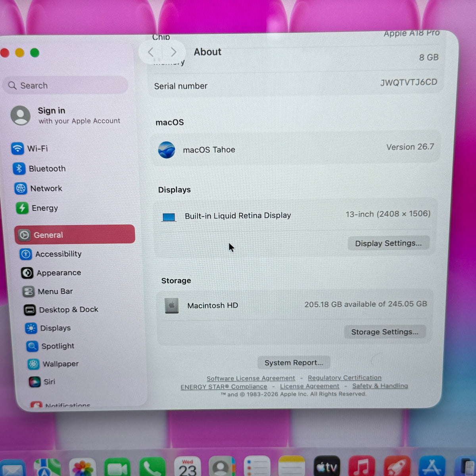Click the Serial number label
This screenshot has width=476, height=476.
click(x=180, y=86)
